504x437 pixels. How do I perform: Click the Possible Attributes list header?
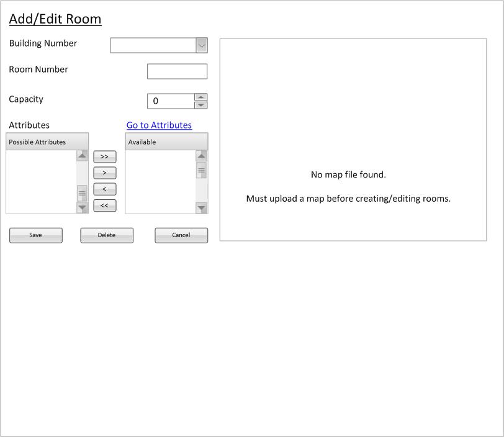click(47, 142)
